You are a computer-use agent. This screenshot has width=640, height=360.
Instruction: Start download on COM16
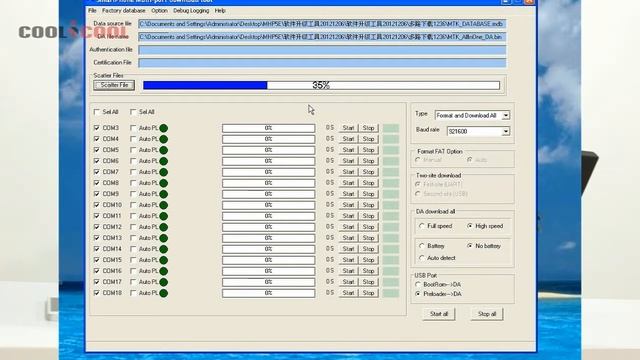(x=348, y=271)
